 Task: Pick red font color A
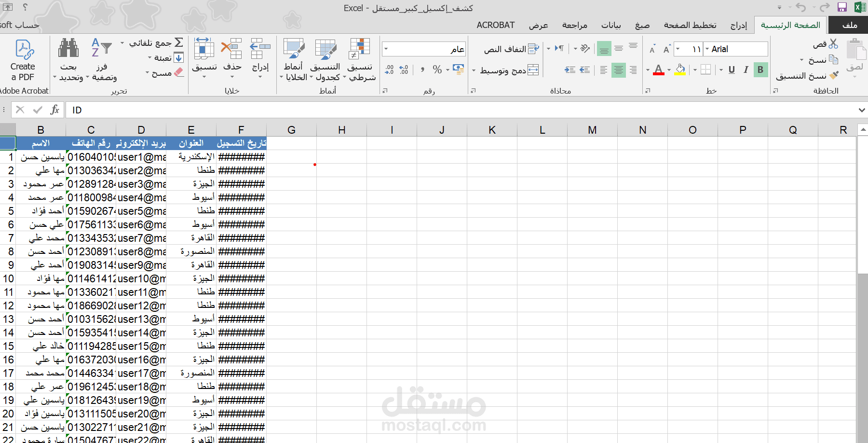pos(659,70)
